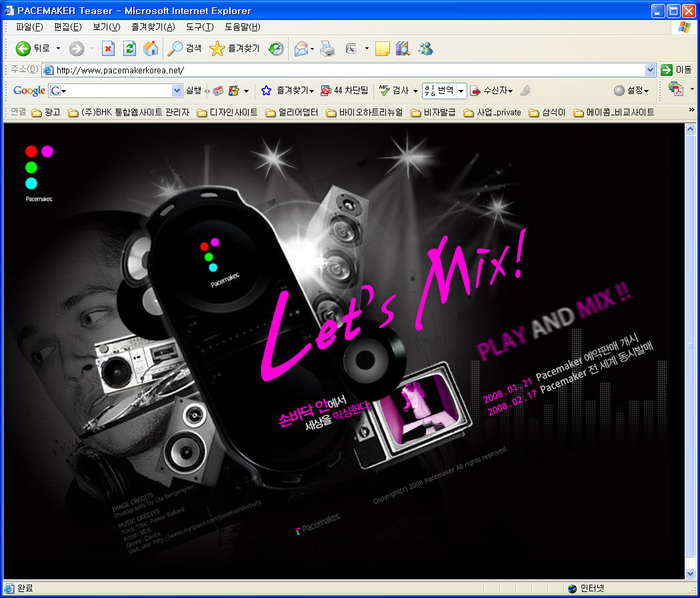
Task: Open translate 번역 dropdown arrow
Action: click(x=461, y=91)
